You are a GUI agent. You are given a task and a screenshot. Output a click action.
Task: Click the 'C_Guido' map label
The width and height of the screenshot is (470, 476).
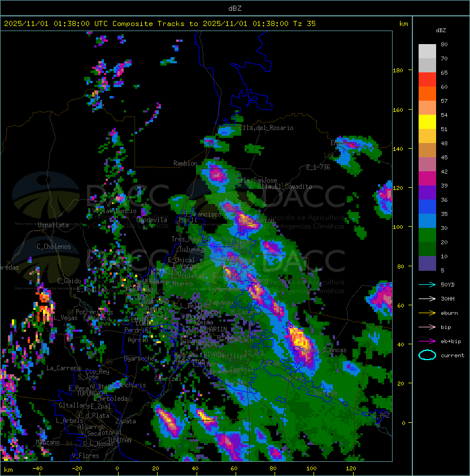pyautogui.click(x=69, y=281)
